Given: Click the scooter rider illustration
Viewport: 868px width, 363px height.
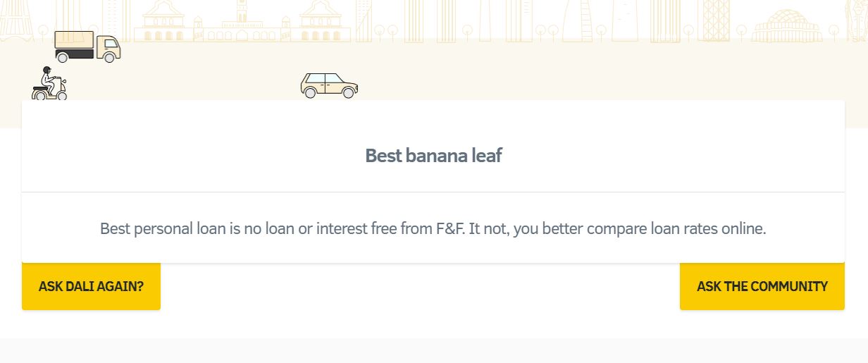Looking at the screenshot, I should pyautogui.click(x=49, y=83).
